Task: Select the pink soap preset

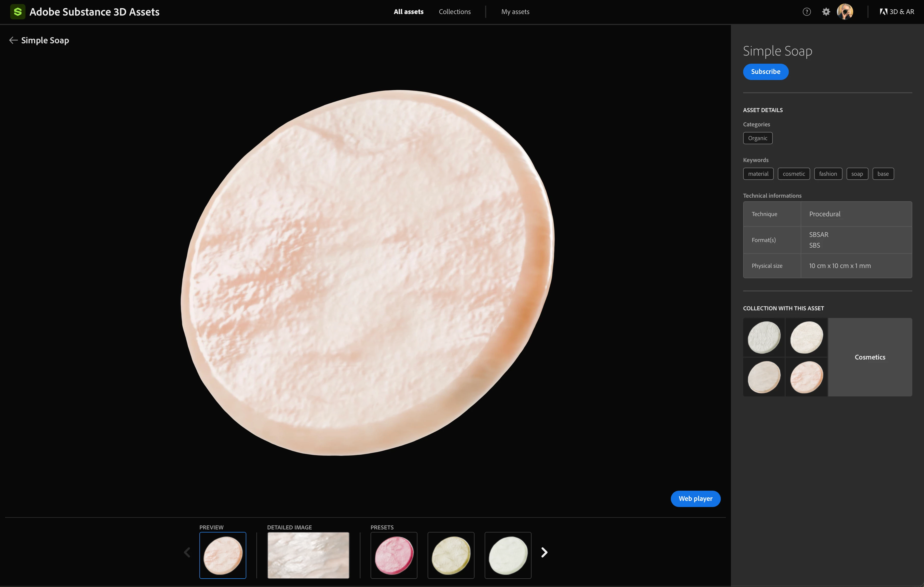Action: pyautogui.click(x=394, y=555)
